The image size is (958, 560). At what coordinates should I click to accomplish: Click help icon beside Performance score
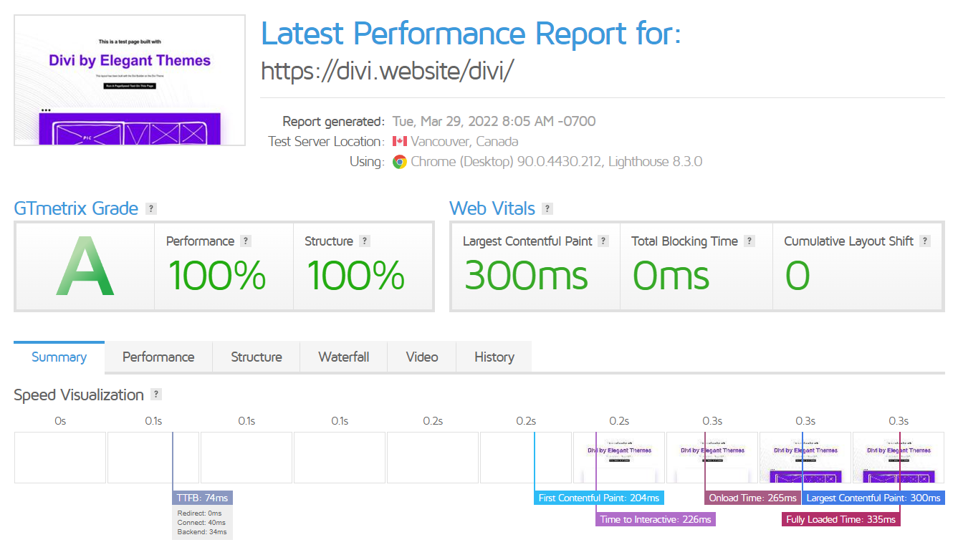pyautogui.click(x=246, y=241)
